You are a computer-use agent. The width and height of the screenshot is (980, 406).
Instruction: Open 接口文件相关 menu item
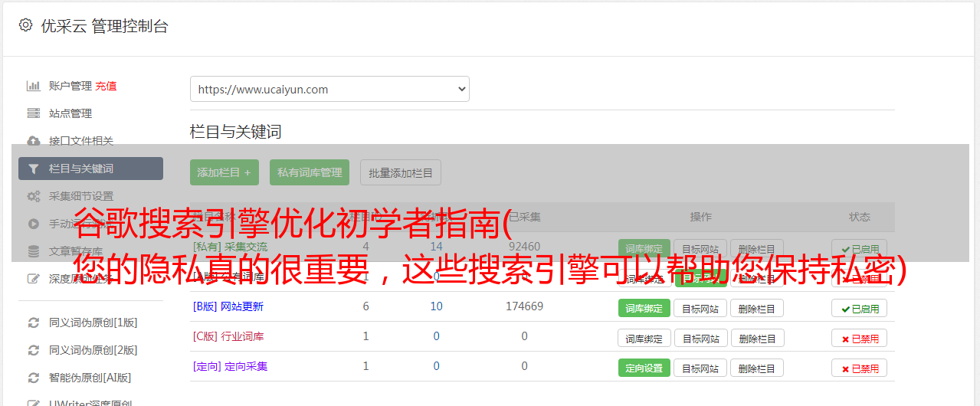(x=81, y=141)
